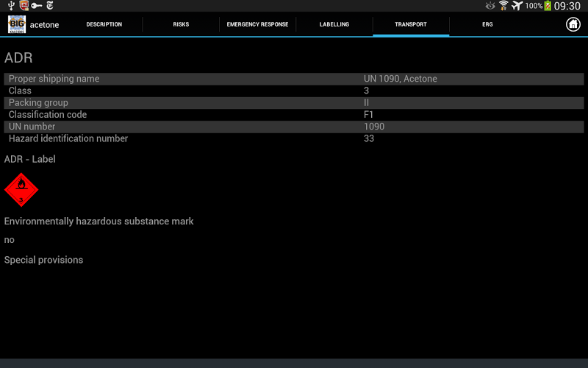The image size is (588, 368).
Task: Switch to the ERG tab
Action: (x=487, y=24)
